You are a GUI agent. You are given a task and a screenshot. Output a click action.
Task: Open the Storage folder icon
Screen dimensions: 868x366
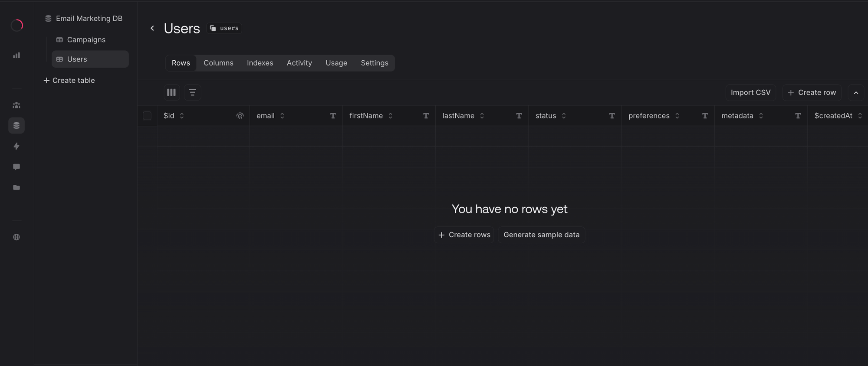pos(16,187)
